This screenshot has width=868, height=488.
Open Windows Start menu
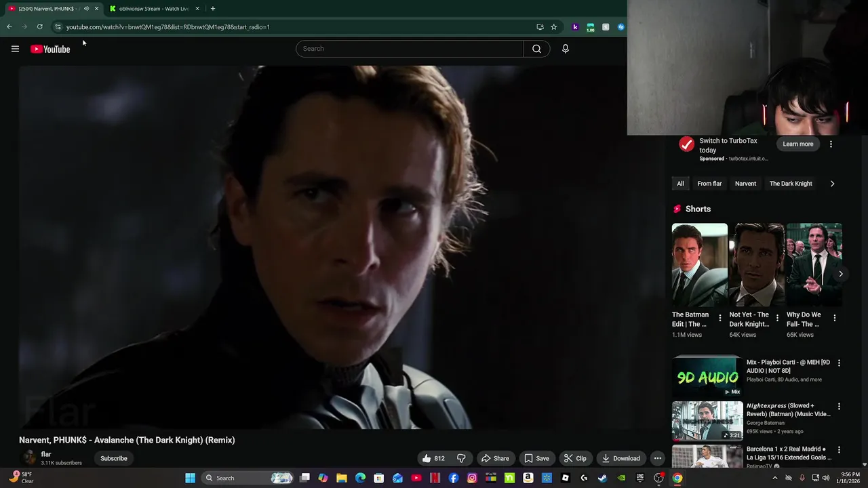(x=191, y=478)
